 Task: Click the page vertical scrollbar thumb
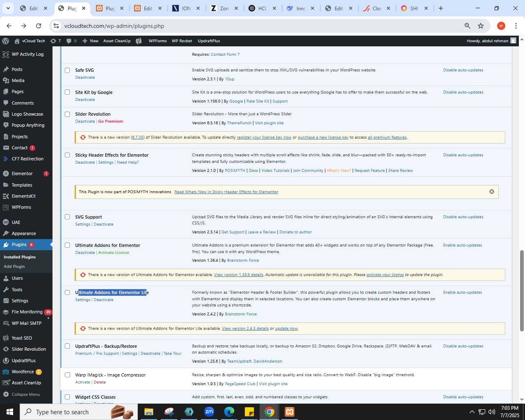pyautogui.click(x=522, y=290)
